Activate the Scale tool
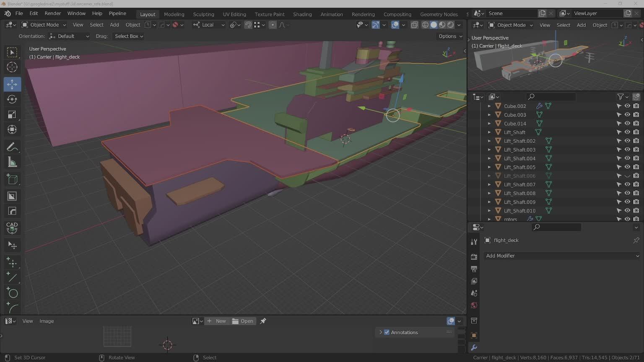The image size is (644, 362). coord(12,114)
